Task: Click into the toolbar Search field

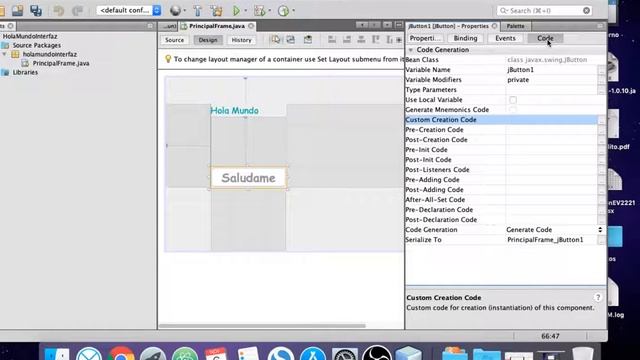Action: pyautogui.click(x=544, y=11)
